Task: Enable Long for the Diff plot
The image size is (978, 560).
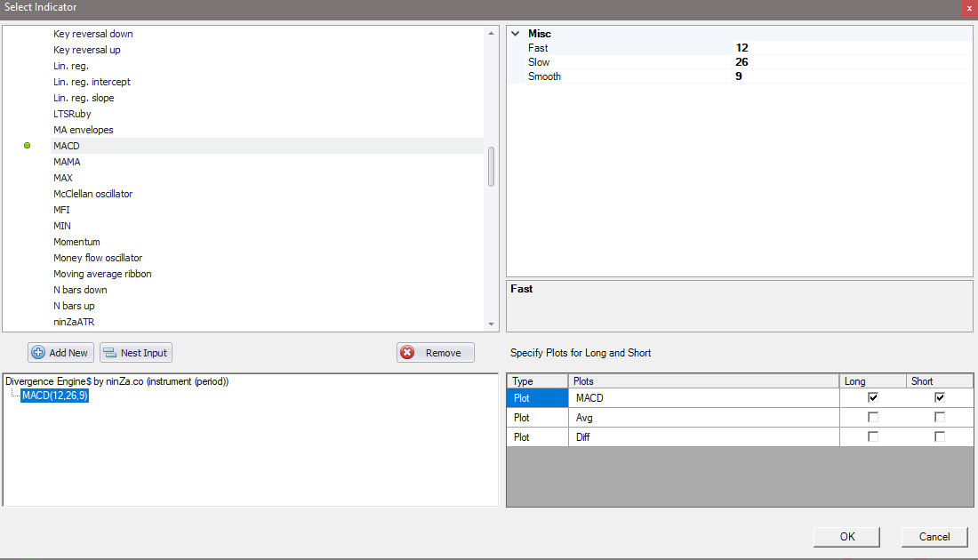Action: [x=872, y=436]
